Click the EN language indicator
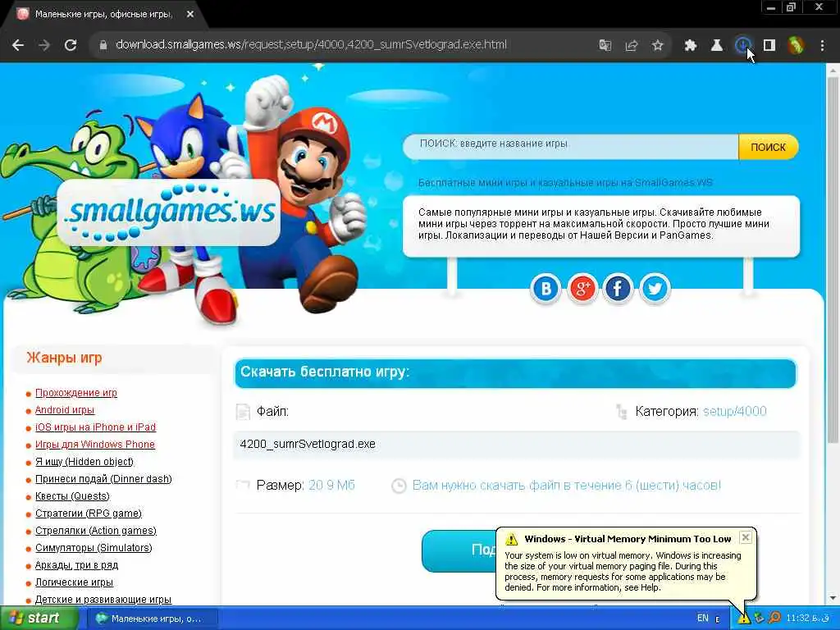The width and height of the screenshot is (840, 630). [703, 618]
